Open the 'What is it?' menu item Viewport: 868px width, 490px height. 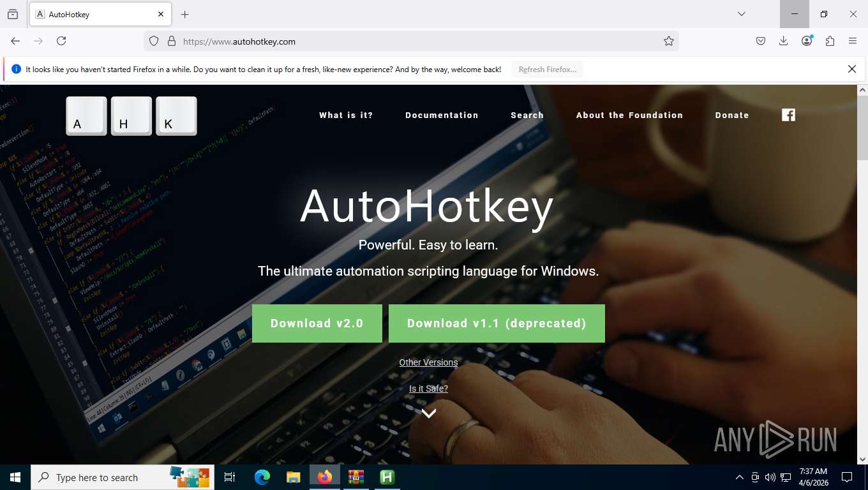(346, 115)
